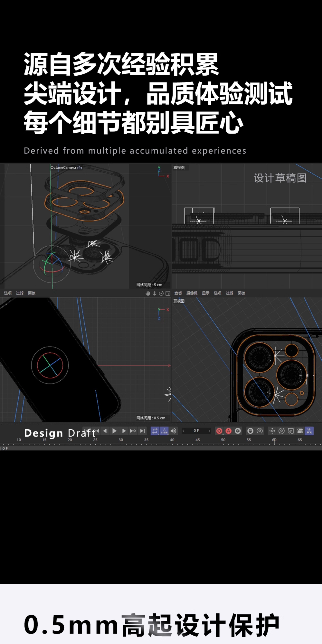Open the 显示 viewport menu
Image resolution: width=322 pixels, height=644 pixels.
(206, 293)
